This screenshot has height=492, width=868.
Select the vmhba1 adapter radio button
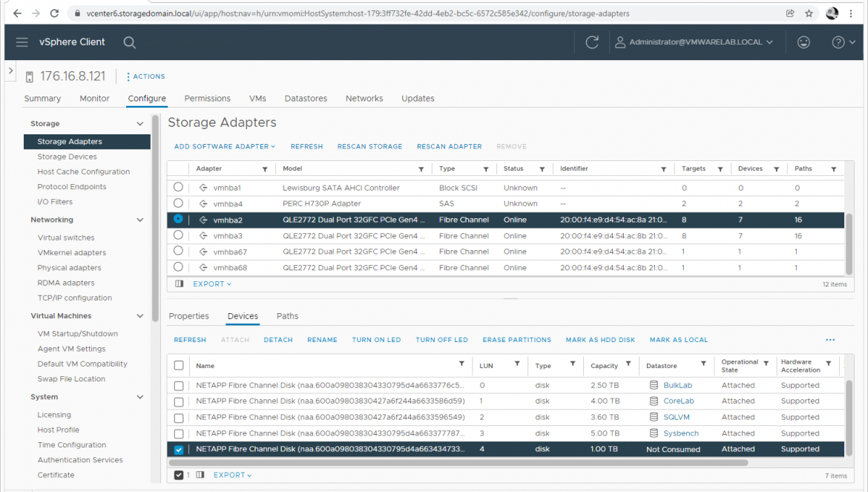point(178,187)
